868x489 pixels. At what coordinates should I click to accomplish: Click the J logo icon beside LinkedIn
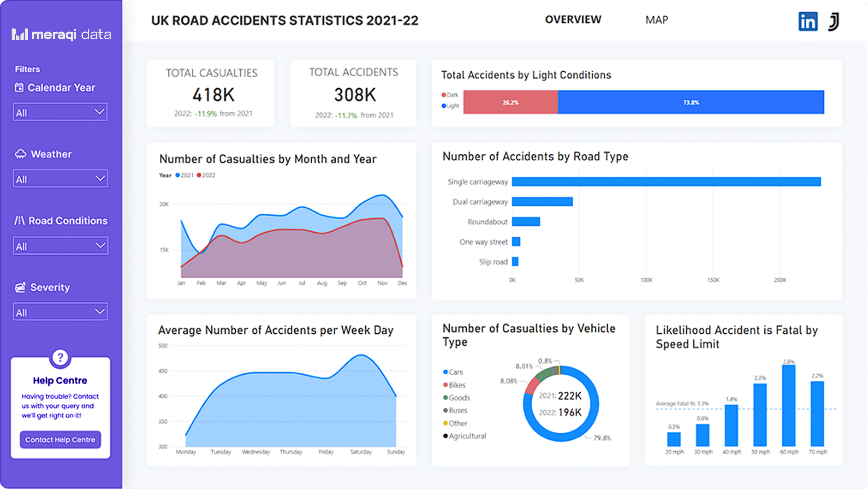[834, 22]
